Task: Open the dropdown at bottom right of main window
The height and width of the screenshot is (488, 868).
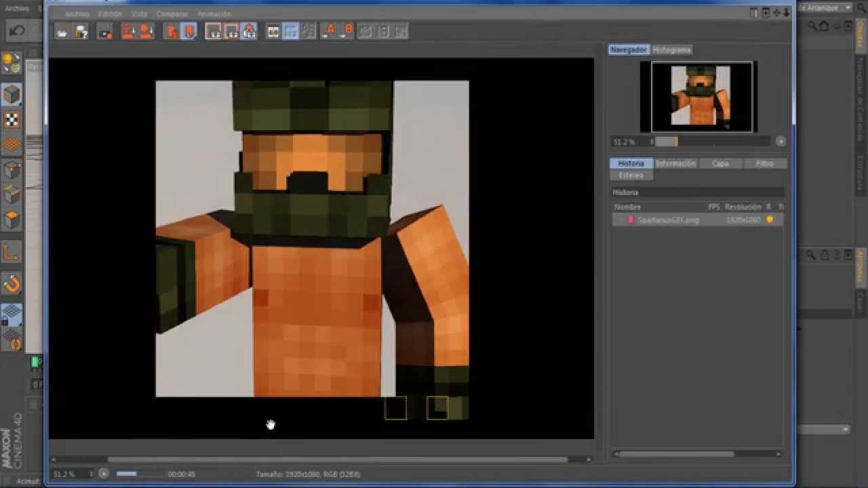Action: pos(824,429)
